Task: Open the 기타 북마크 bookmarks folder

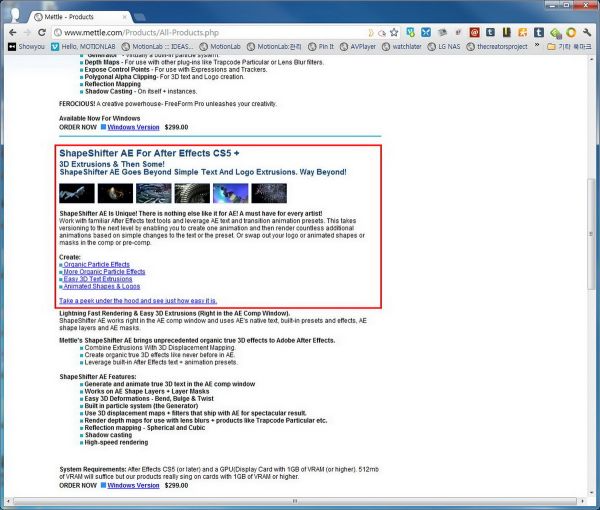Action: (569, 47)
